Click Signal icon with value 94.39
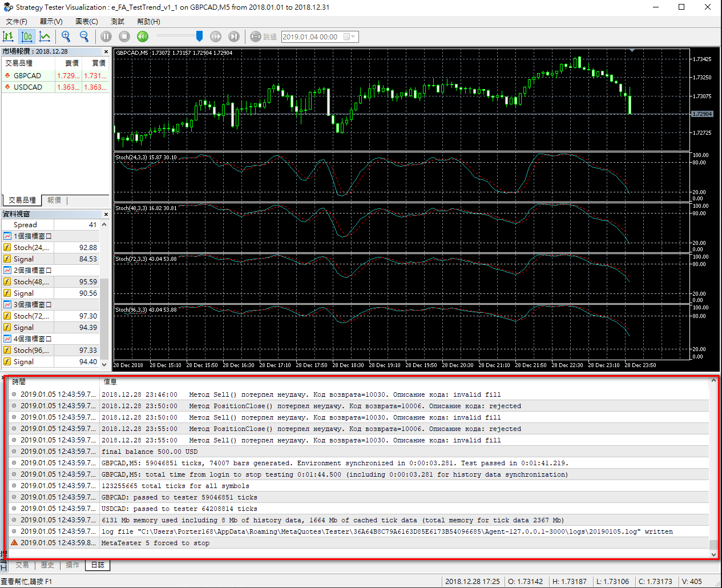 tap(7, 327)
